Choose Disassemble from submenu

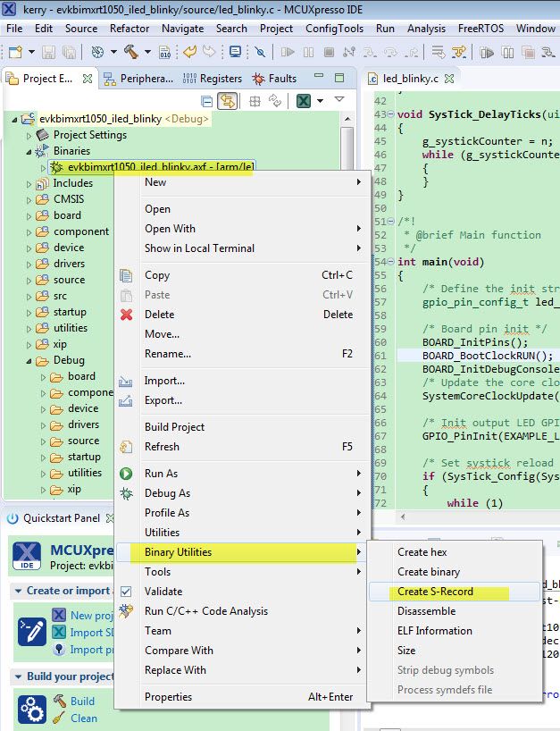point(455,611)
